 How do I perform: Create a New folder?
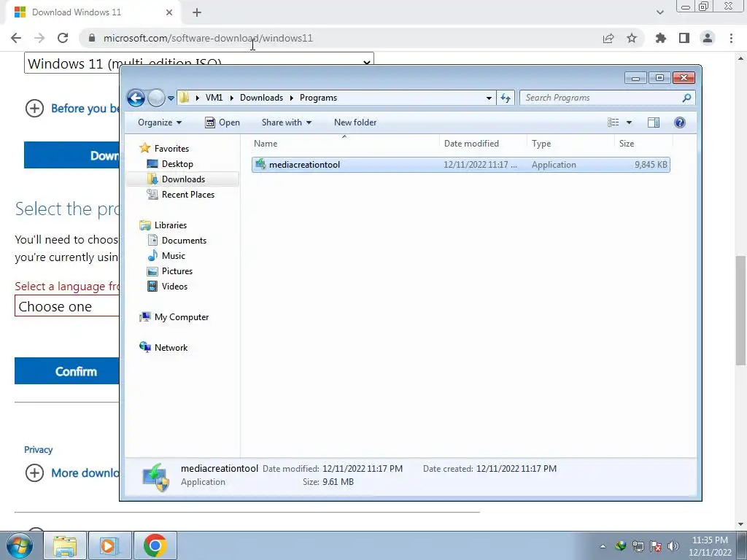tap(355, 122)
